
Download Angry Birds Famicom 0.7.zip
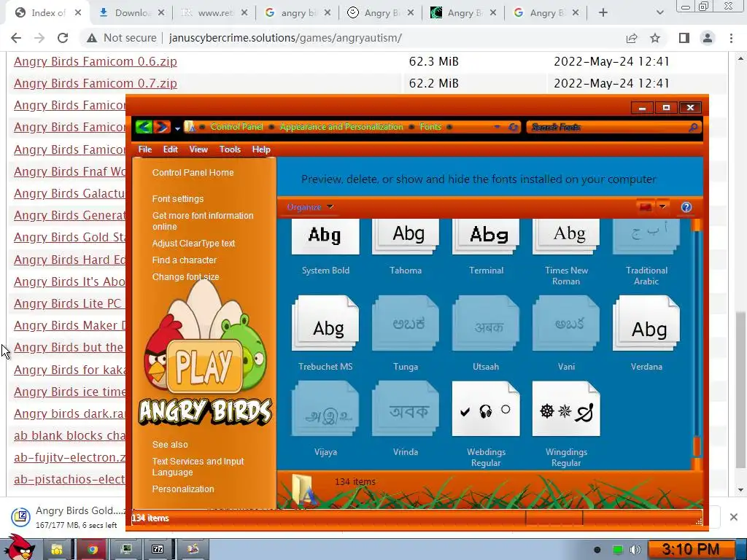pos(96,83)
